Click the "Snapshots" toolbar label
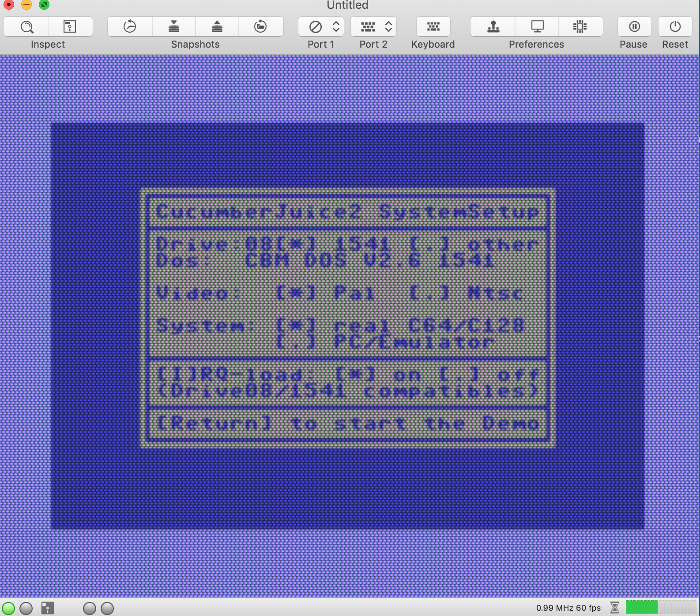Viewport: 700px width, 616px height. tap(195, 45)
